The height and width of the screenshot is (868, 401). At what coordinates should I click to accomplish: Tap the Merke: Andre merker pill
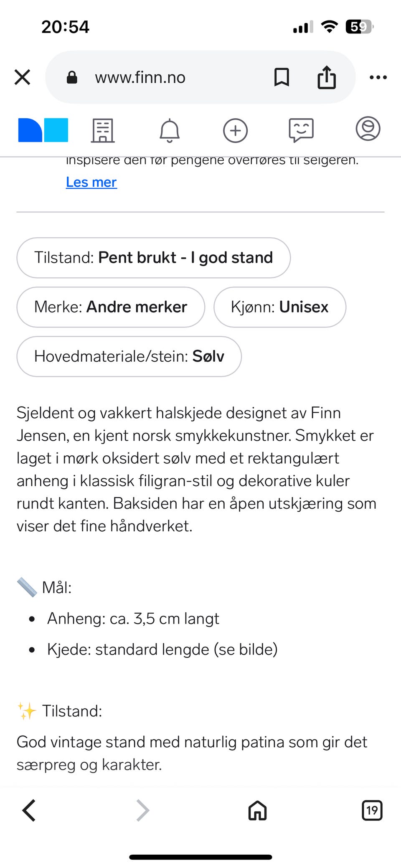click(111, 307)
